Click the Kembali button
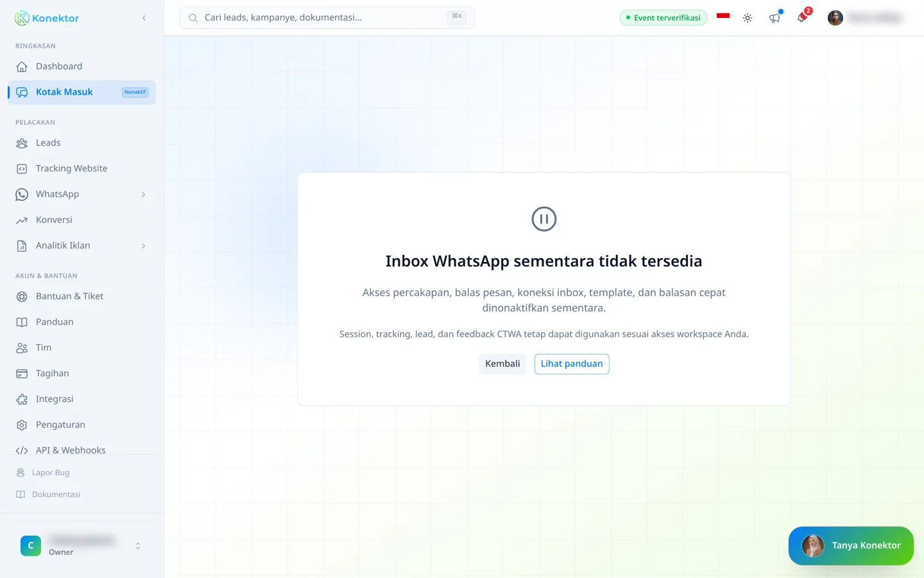This screenshot has height=578, width=924. (x=502, y=363)
